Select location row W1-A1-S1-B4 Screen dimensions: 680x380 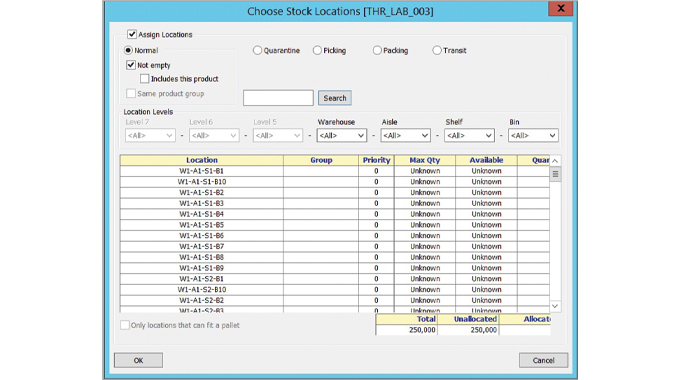click(335, 214)
